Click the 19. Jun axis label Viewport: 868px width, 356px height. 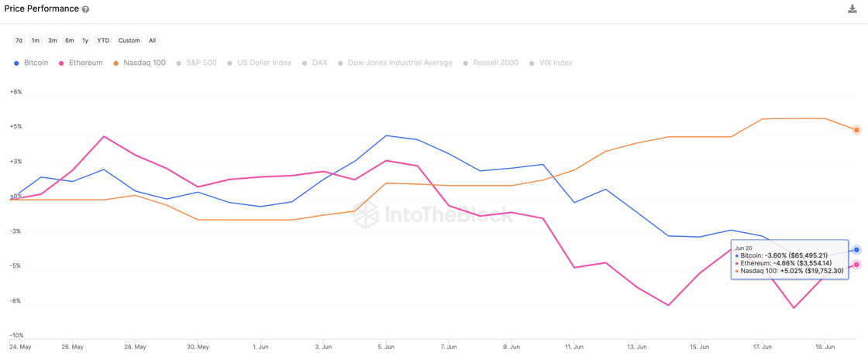tap(825, 349)
